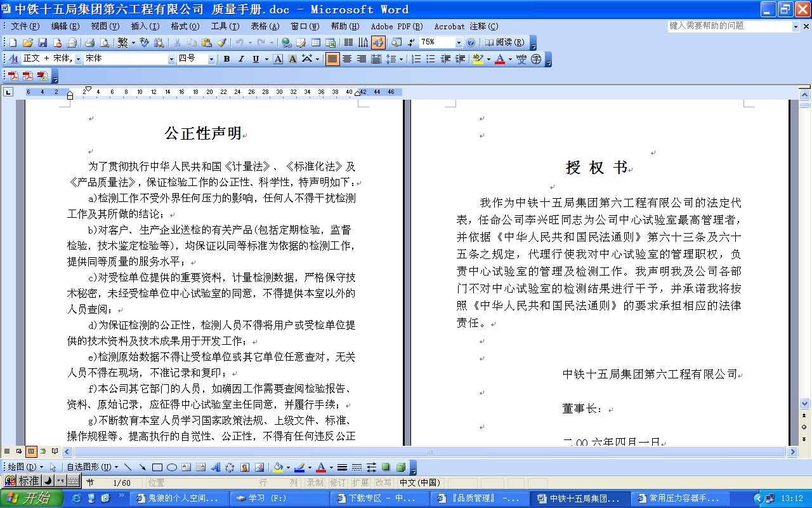This screenshot has width=812, height=508.
Task: Click the decrease indent icon
Action: 445,59
